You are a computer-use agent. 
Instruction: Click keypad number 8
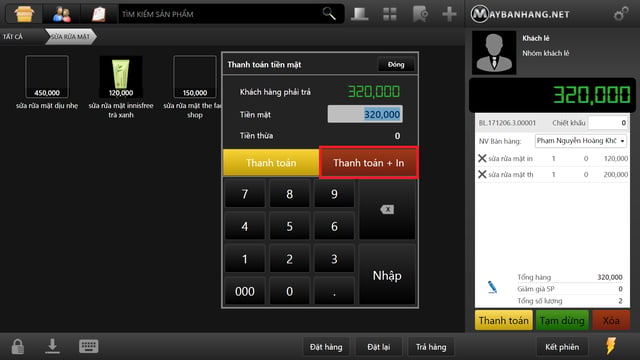(x=289, y=193)
